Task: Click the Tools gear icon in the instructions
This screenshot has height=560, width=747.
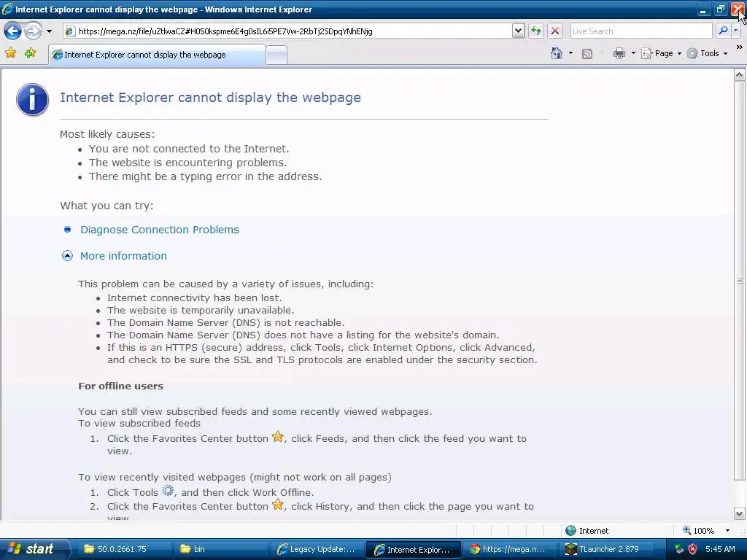Action: tap(168, 490)
